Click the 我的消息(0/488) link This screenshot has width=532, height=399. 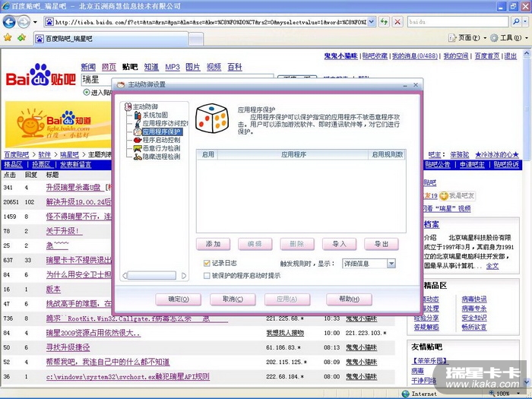[415, 56]
